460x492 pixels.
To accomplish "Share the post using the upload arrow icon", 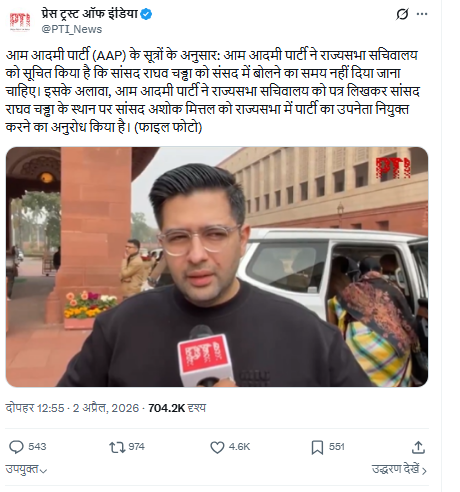I will (418, 447).
